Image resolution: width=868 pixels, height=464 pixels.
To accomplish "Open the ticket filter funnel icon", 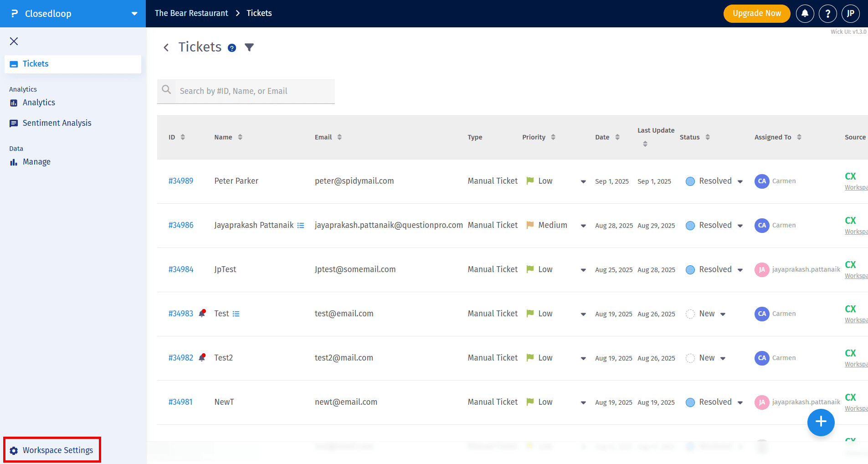I will point(249,47).
